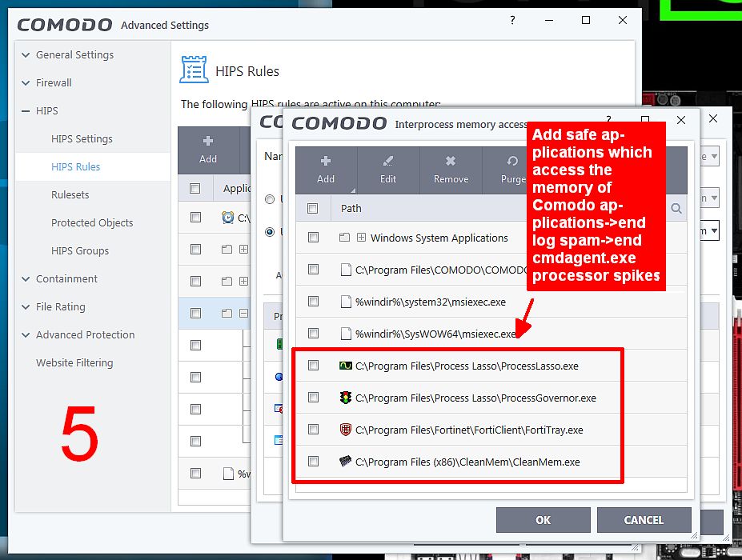The height and width of the screenshot is (560, 742).
Task: Collapse the HIPS section in sidebar
Action: tap(26, 111)
